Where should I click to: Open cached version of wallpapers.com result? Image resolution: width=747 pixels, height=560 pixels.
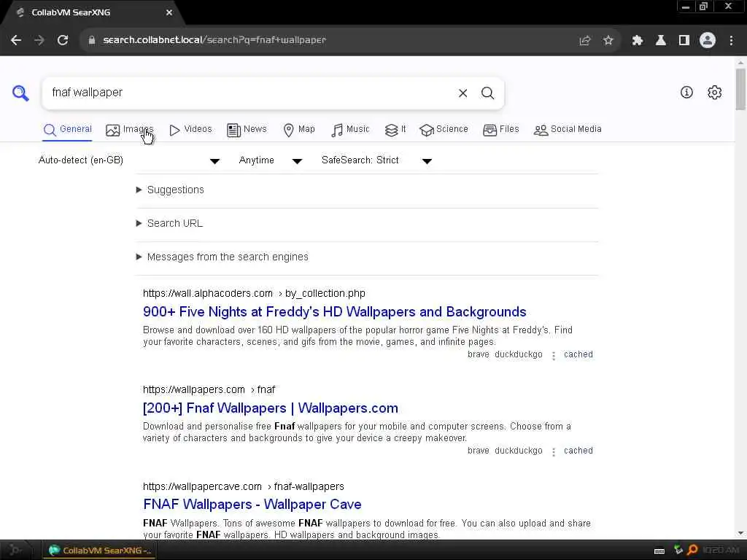click(x=578, y=451)
